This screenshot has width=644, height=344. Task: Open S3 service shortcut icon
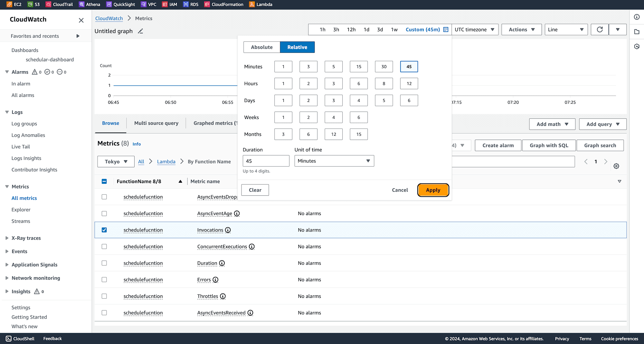coord(30,4)
